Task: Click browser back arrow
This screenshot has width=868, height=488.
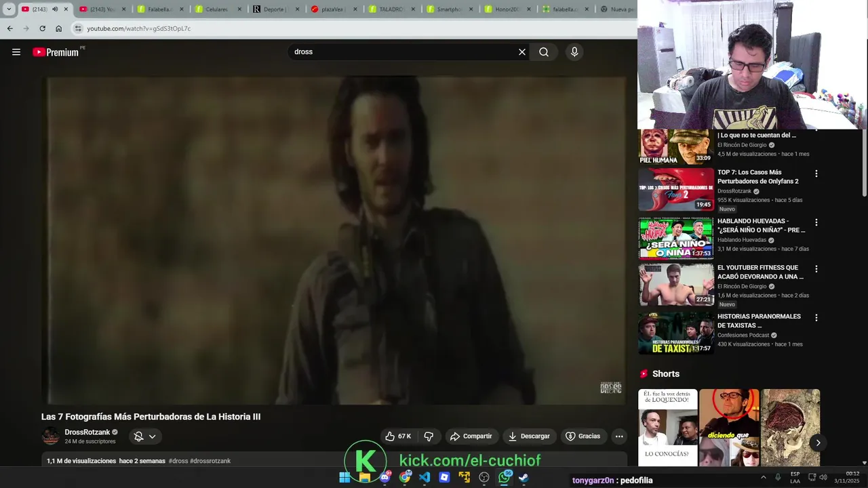Action: [9, 28]
